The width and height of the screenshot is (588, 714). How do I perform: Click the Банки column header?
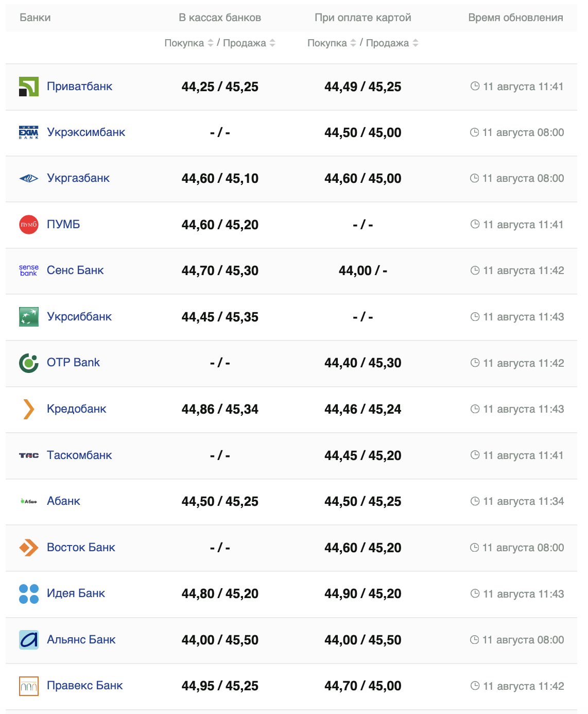[35, 18]
